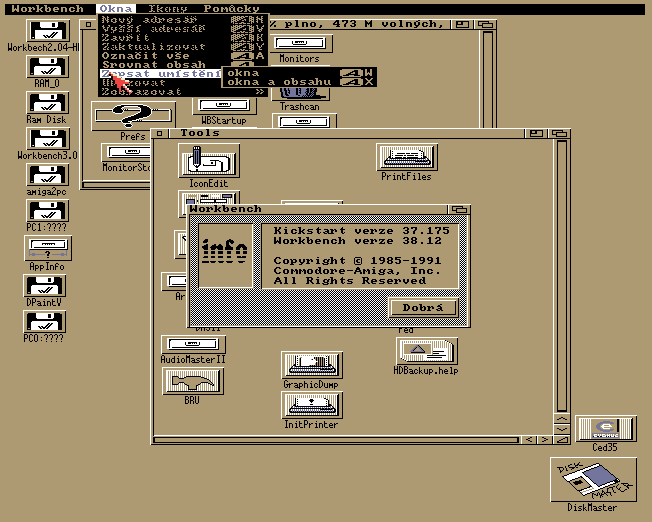Expand the Zapsat umístění submenu item
The height and width of the screenshot is (522, 652).
tap(160, 74)
